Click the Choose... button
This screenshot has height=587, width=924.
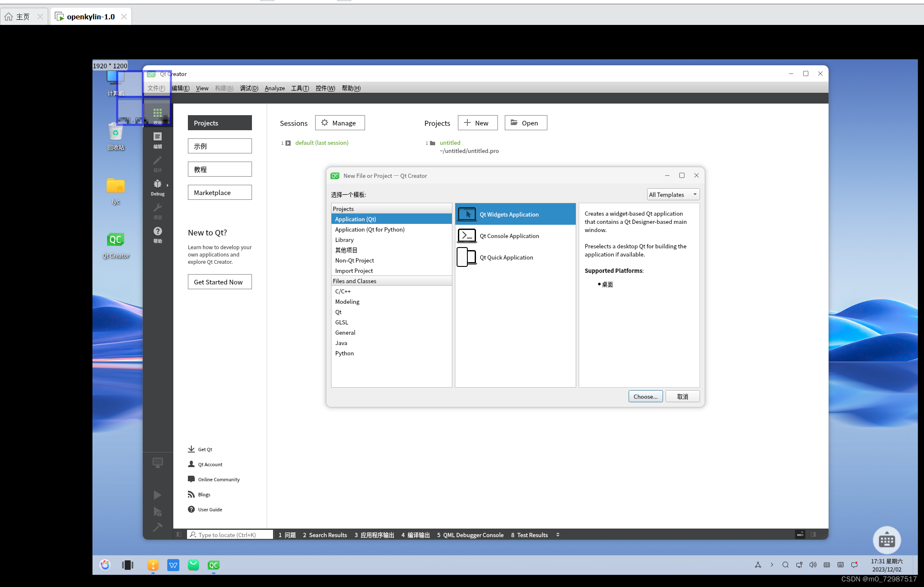[645, 396]
